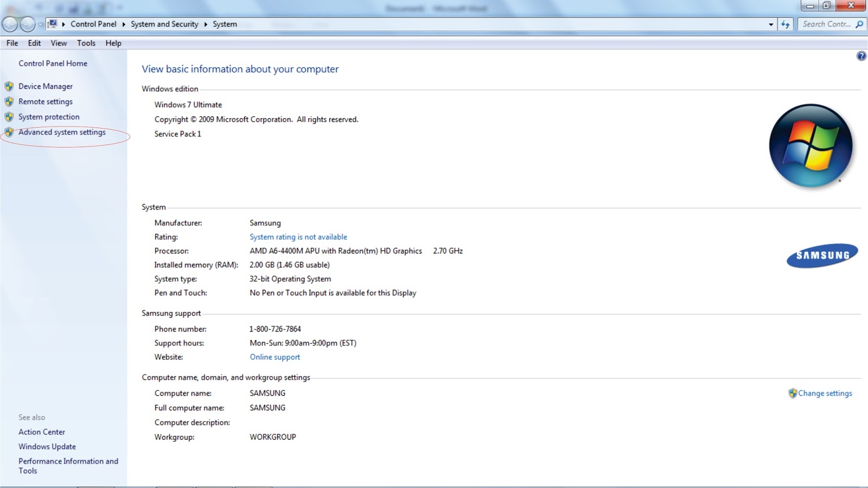Image resolution: width=868 pixels, height=488 pixels.
Task: Click the Back navigation arrow button
Action: (10, 24)
